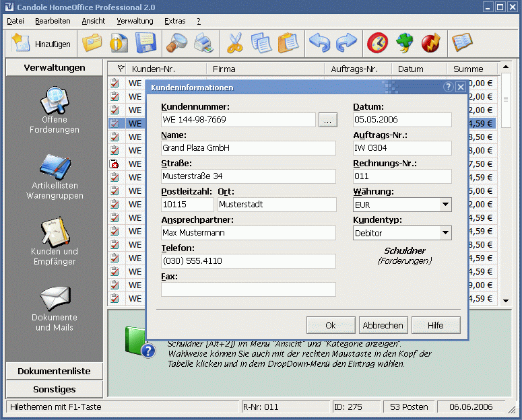Viewport: 522px width, 420px height.
Task: Click the table scrollbar down arrow
Action: coord(506,301)
